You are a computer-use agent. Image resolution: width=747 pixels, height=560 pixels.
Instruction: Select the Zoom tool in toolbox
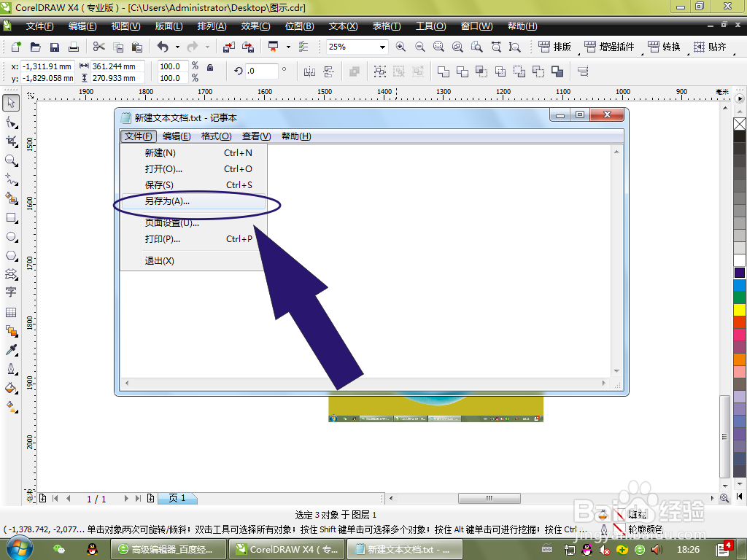[x=11, y=160]
